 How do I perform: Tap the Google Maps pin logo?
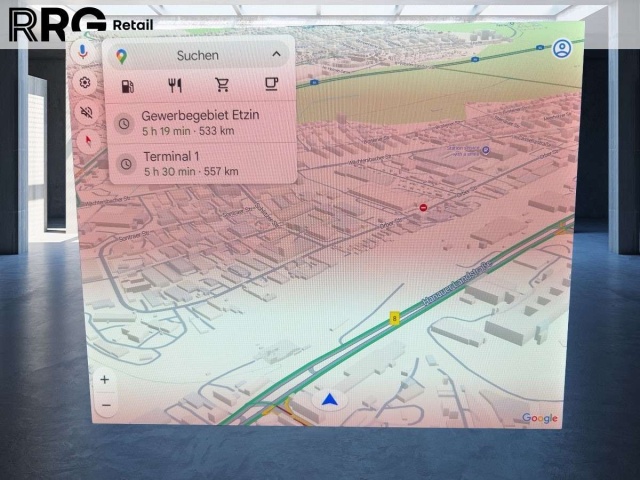[x=122, y=56]
